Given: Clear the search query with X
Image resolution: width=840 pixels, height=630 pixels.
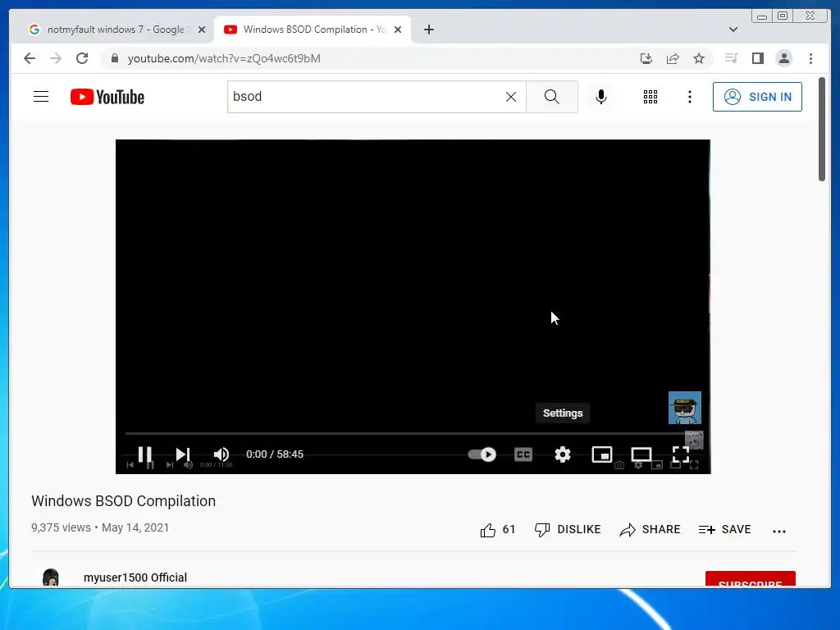Looking at the screenshot, I should click(x=511, y=97).
